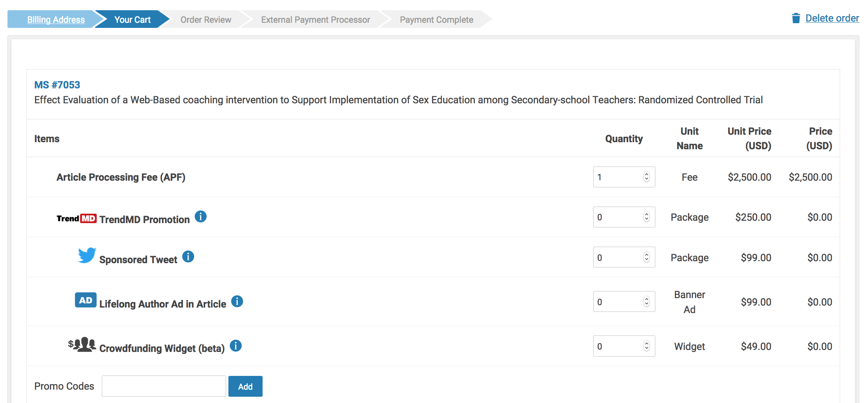Click the trash can delete icon
This screenshot has width=868, height=403.
796,18
